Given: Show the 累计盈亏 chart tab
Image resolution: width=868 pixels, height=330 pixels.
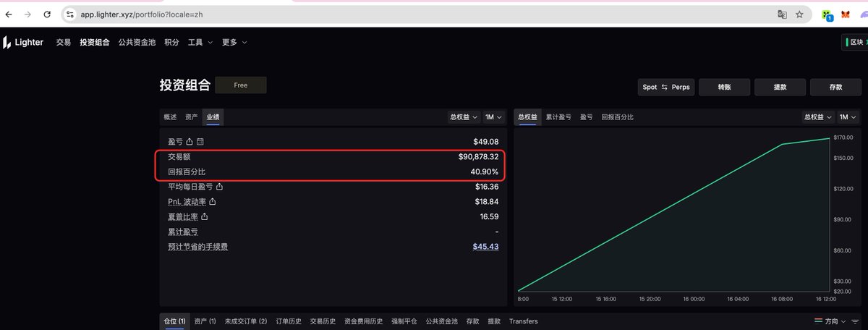Looking at the screenshot, I should coord(558,117).
